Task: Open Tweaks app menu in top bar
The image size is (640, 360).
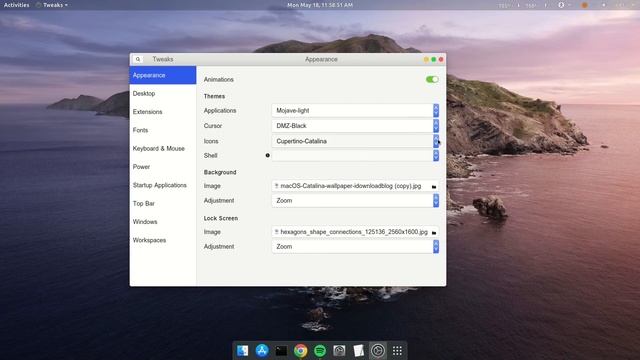Action: coord(52,5)
